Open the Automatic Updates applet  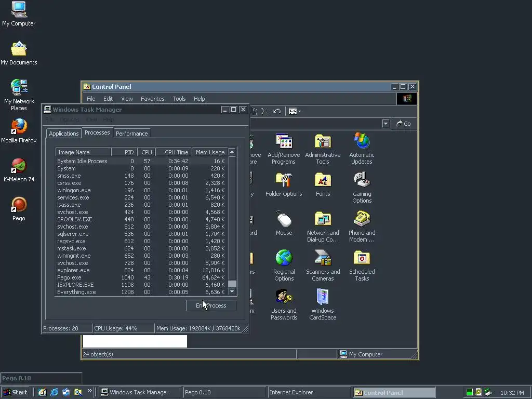[x=362, y=149]
